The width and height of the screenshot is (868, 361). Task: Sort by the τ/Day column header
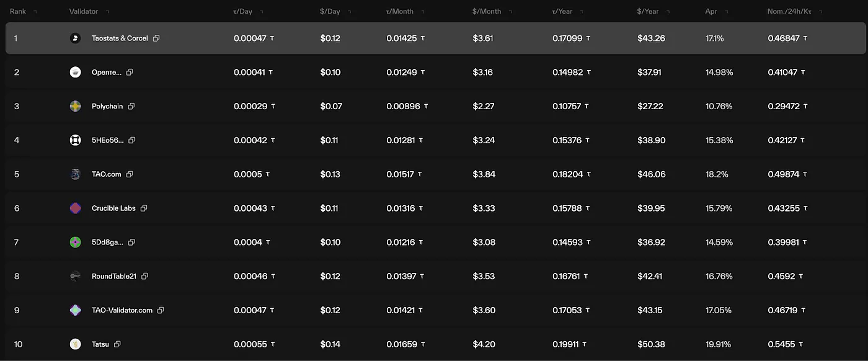pyautogui.click(x=244, y=12)
